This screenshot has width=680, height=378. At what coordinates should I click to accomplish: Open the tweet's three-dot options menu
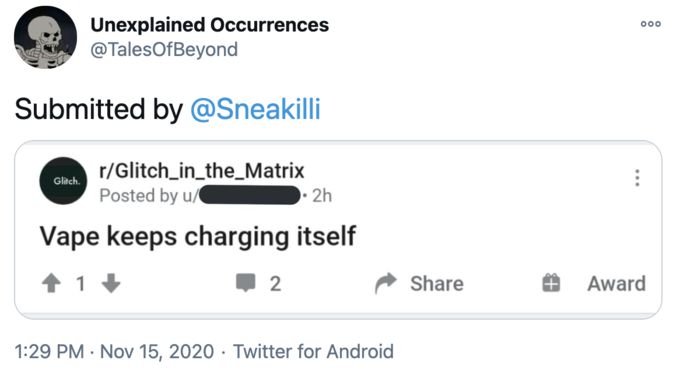pyautogui.click(x=651, y=24)
